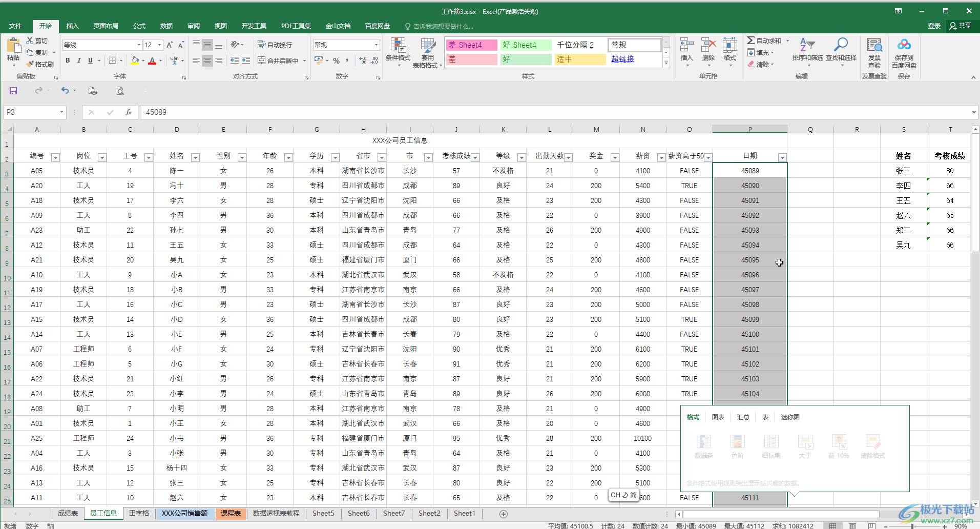Toggle center horizontal alignment
The image size is (980, 529).
click(207, 60)
